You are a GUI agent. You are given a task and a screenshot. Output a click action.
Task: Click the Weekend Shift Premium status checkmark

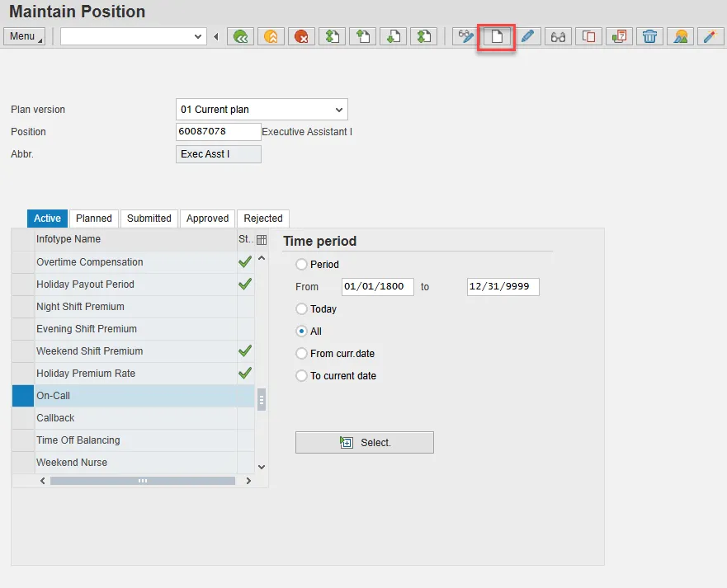[x=245, y=350]
